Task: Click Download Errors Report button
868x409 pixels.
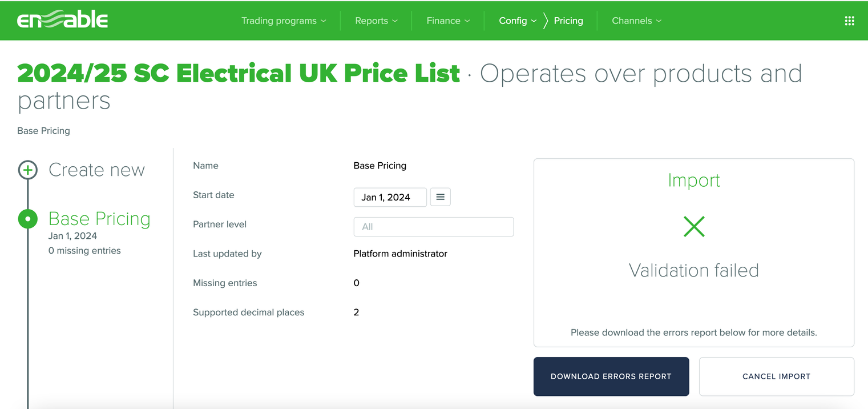Action: point(611,376)
